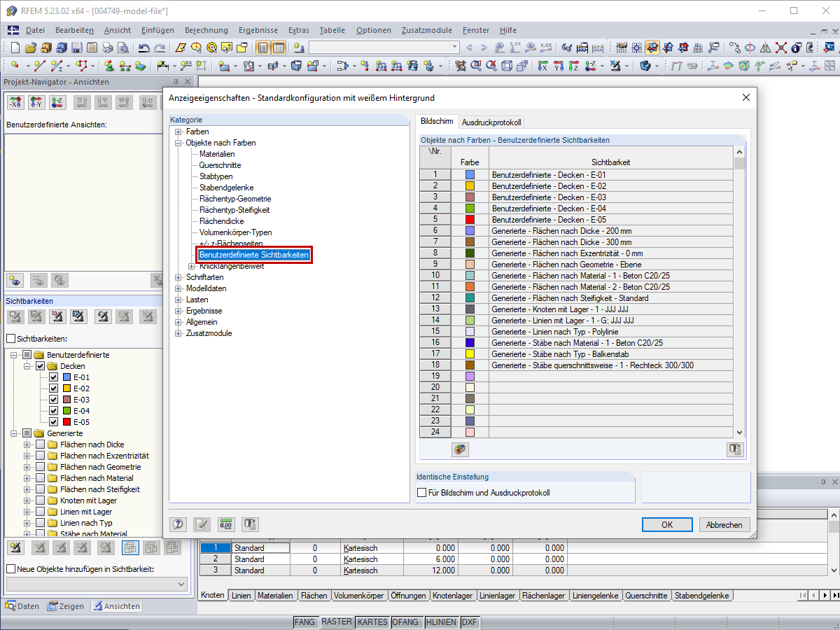Click the down arrow of the table scrollbar

pyautogui.click(x=739, y=433)
